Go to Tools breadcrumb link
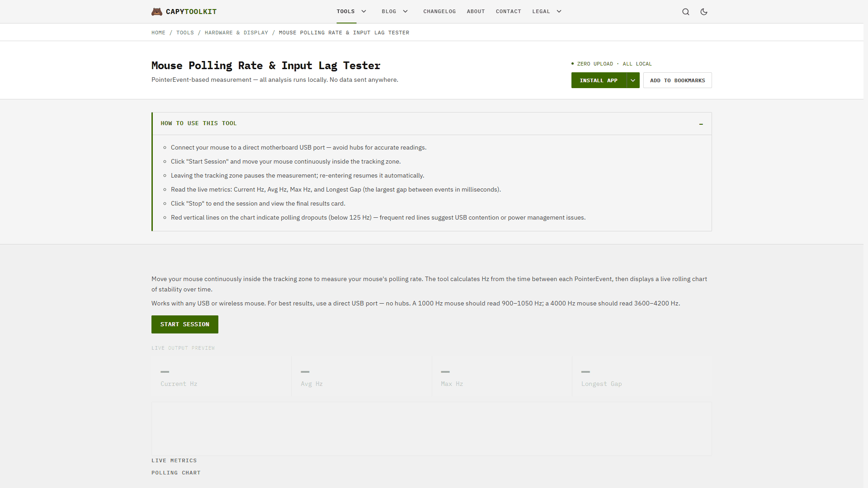 click(185, 33)
